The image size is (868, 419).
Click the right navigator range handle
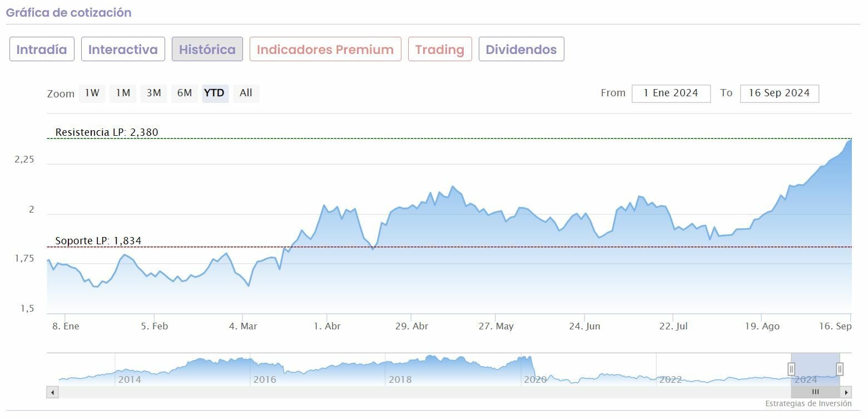click(x=840, y=368)
